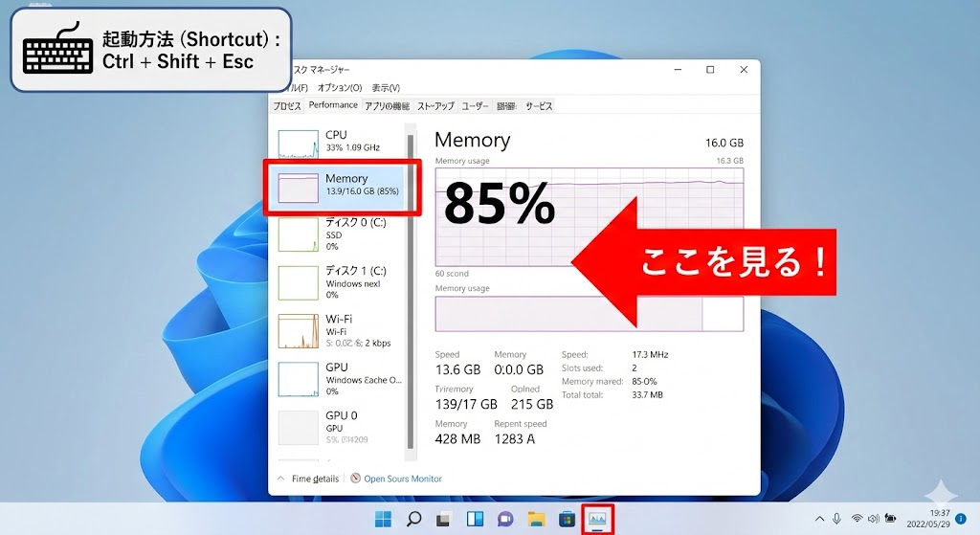The width and height of the screenshot is (980, 535).
Task: Close the Task Manager window
Action: pyautogui.click(x=744, y=69)
